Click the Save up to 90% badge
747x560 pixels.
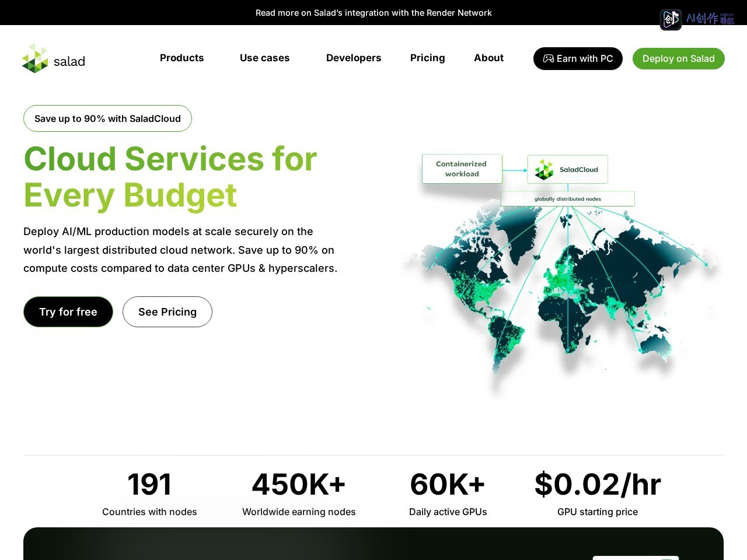tap(107, 118)
